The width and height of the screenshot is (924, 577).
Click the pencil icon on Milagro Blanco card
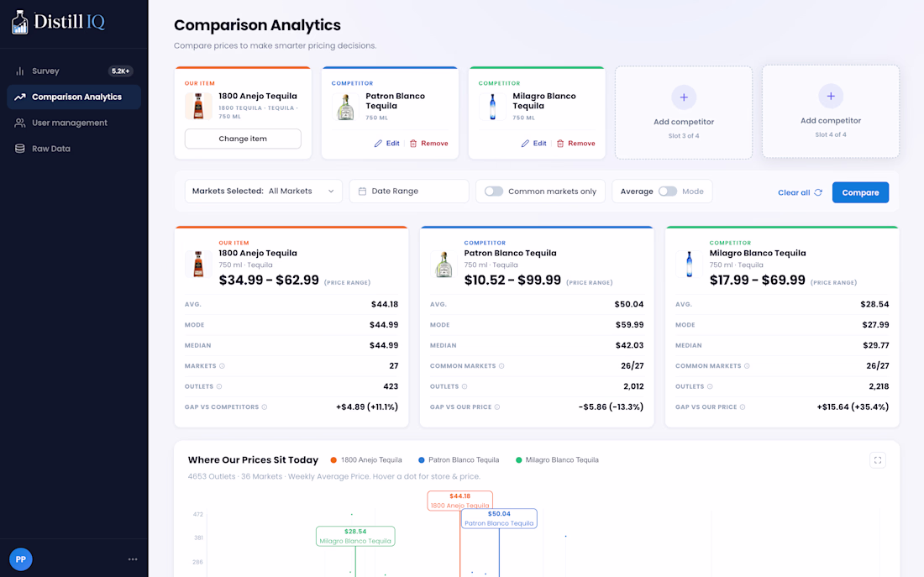525,144
